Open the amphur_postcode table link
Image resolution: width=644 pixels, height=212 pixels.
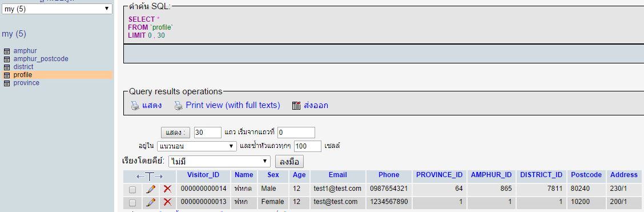pos(41,59)
